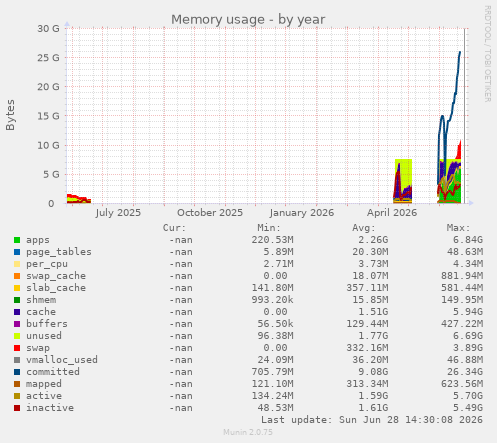Click the '15 G' y-axis label
This screenshot has height=443, width=497.
(x=48, y=116)
